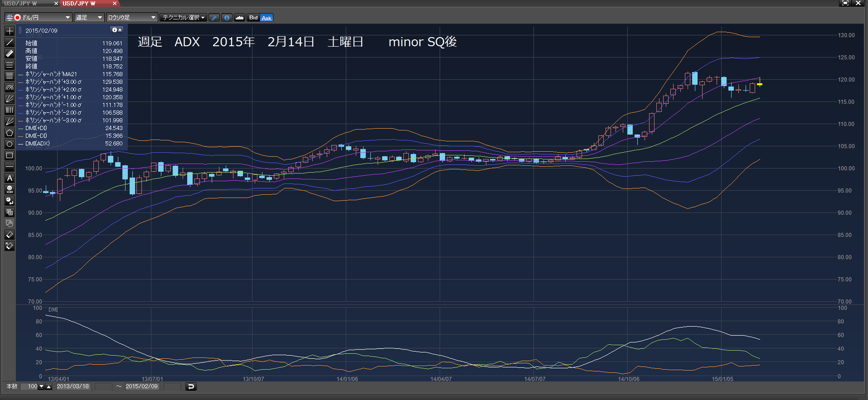Select the ruler measurement tool
The image size is (868, 400).
pyautogui.click(x=10, y=53)
